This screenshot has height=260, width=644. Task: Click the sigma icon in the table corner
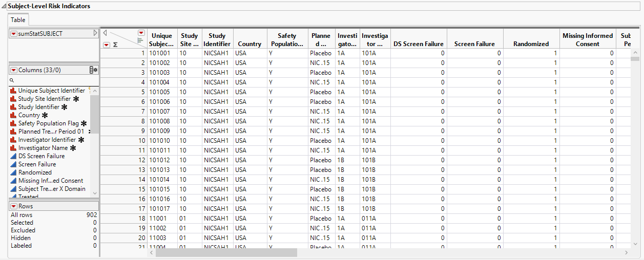pos(115,45)
